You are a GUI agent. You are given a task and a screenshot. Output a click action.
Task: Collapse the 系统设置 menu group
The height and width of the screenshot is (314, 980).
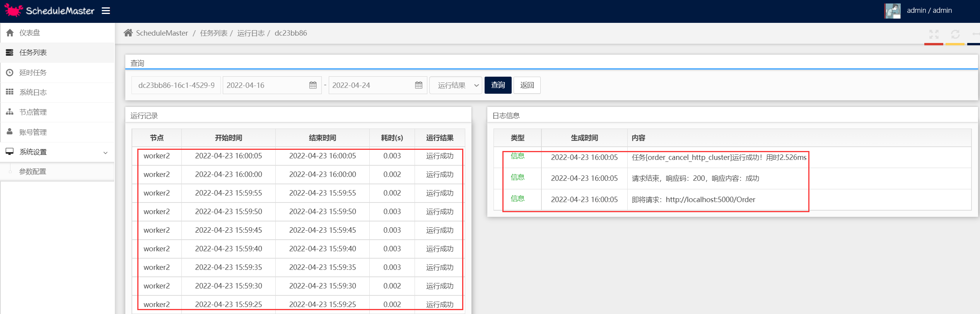click(58, 152)
